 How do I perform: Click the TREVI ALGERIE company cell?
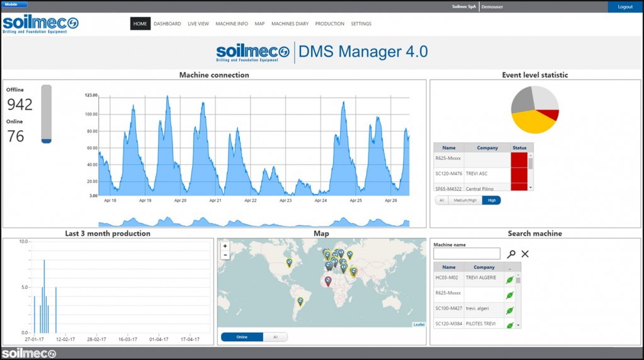coord(481,278)
